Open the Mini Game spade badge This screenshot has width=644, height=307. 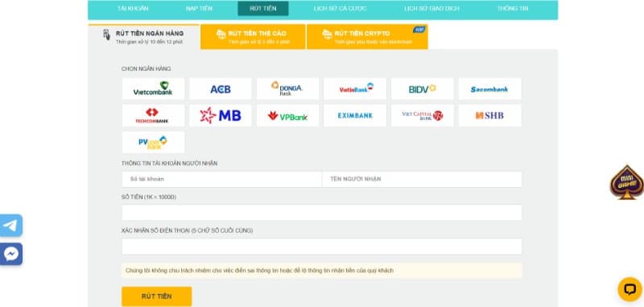coord(626,182)
